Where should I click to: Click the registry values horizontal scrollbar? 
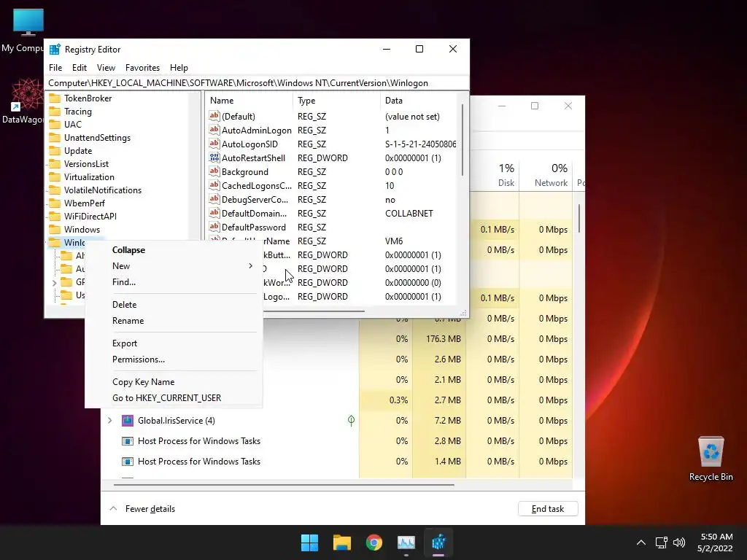click(x=314, y=311)
